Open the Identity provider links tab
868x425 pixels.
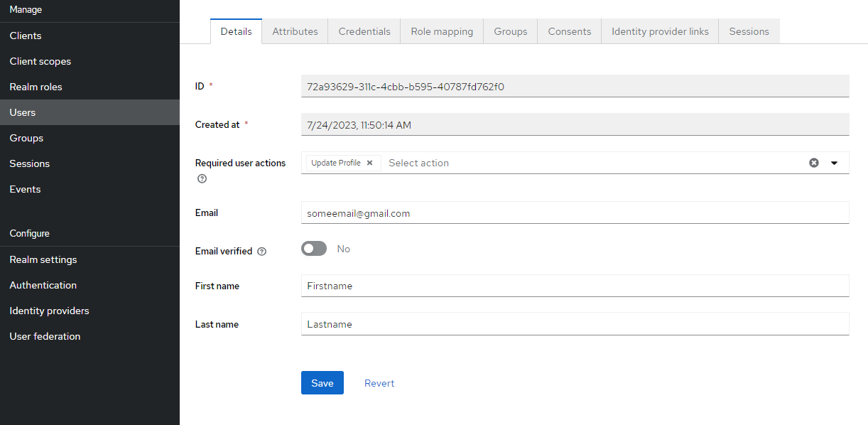[658, 31]
